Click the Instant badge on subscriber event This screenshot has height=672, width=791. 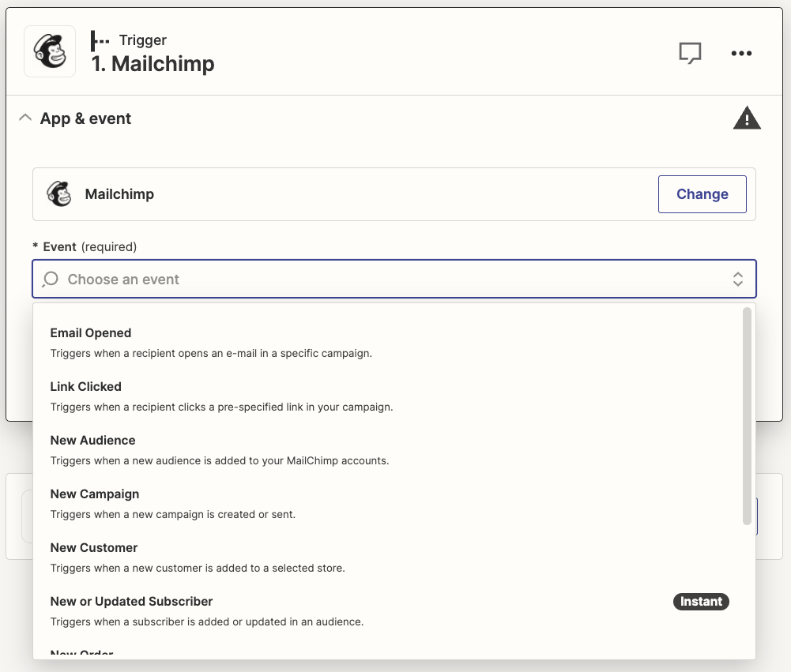point(701,602)
